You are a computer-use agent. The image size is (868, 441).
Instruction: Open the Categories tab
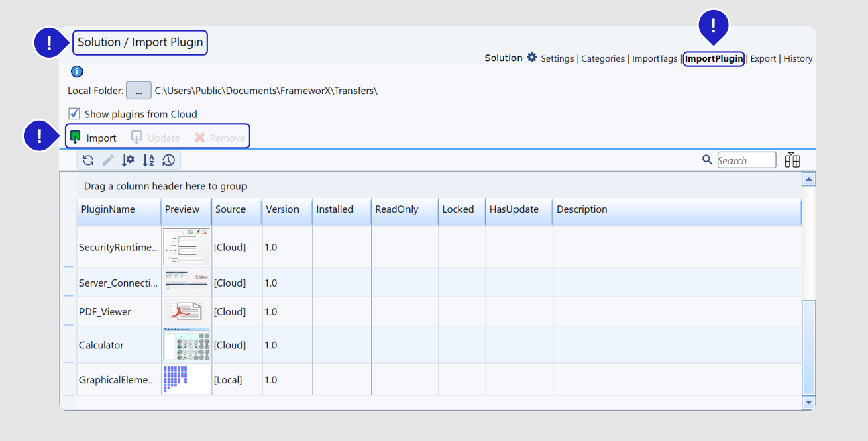(602, 59)
